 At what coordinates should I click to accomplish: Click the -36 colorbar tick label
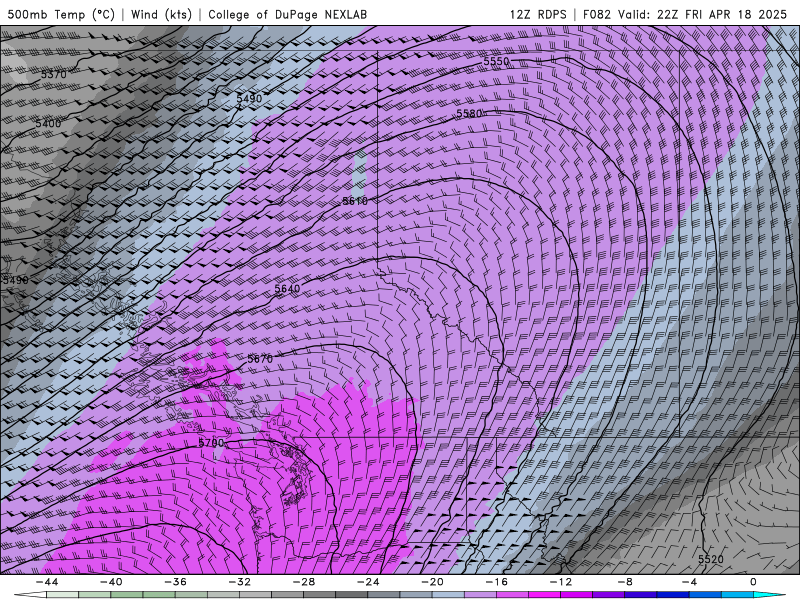pyautogui.click(x=175, y=582)
